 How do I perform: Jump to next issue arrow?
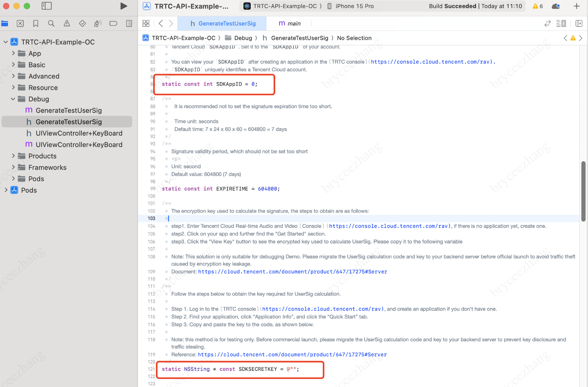tap(580, 38)
